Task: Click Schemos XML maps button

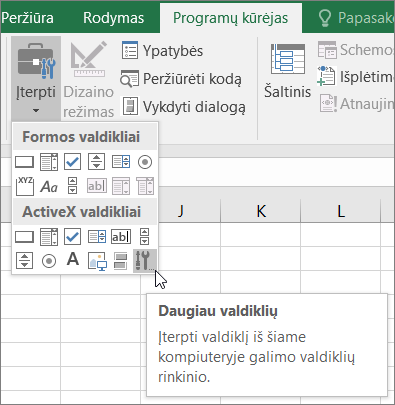Action: click(x=356, y=50)
